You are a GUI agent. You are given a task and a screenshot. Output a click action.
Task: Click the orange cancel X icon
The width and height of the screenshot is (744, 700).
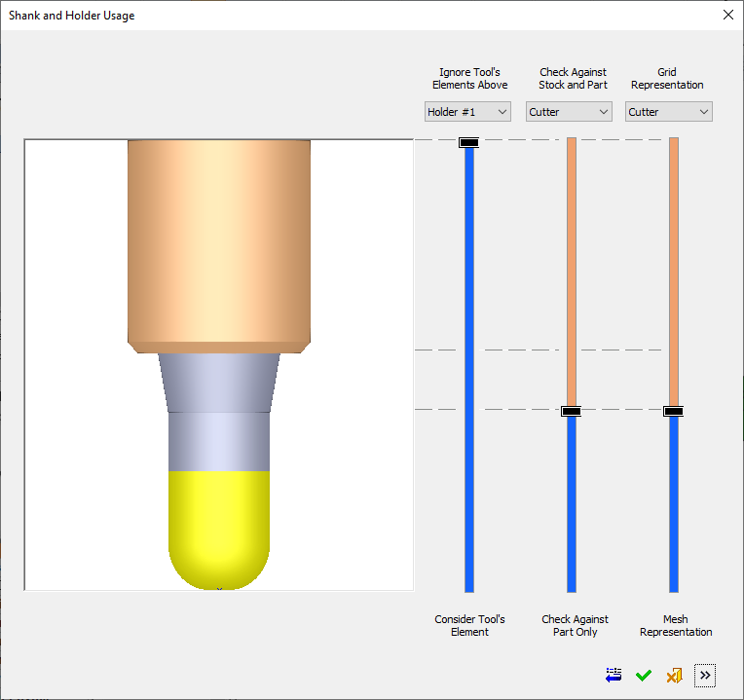(x=674, y=676)
